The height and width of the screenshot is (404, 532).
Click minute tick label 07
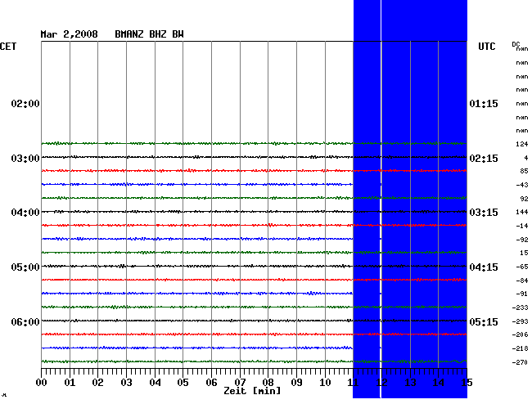[x=240, y=383]
